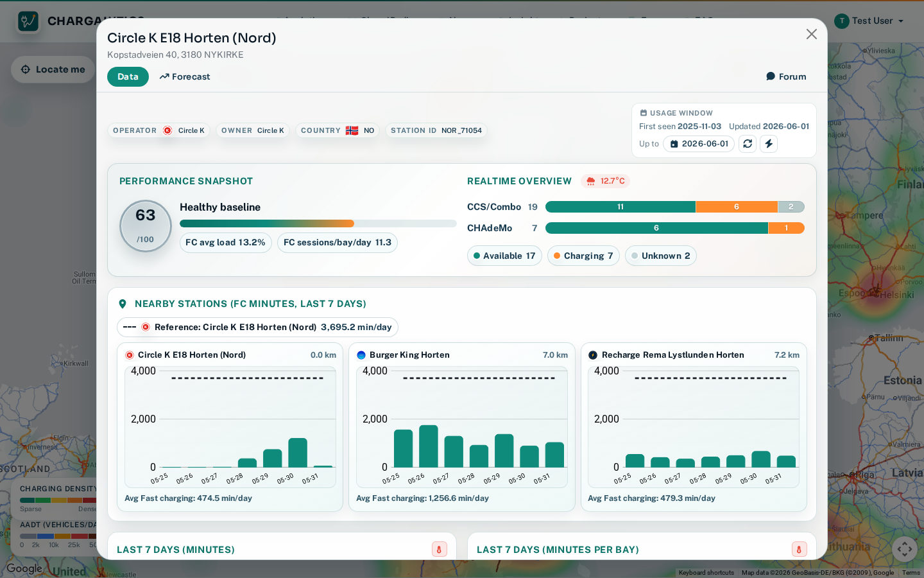Click the lightning bolt icon in Usage Window
Viewport: 924px width, 578px height.
click(x=769, y=144)
